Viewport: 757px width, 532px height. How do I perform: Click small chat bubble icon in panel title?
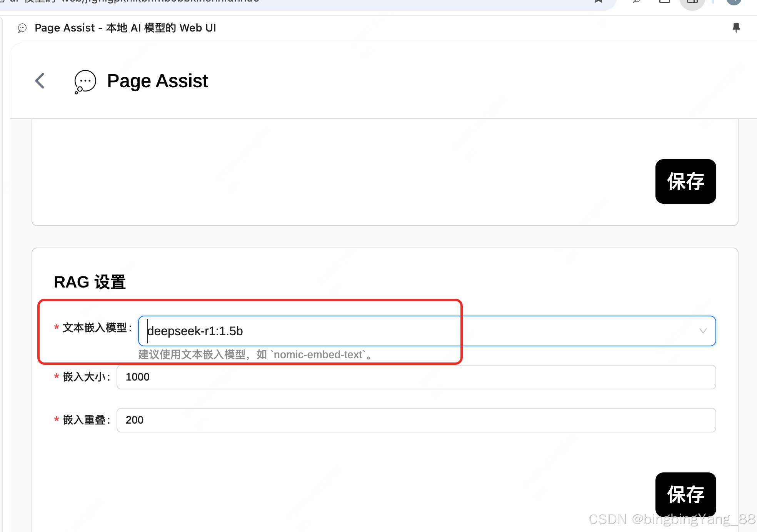(22, 28)
